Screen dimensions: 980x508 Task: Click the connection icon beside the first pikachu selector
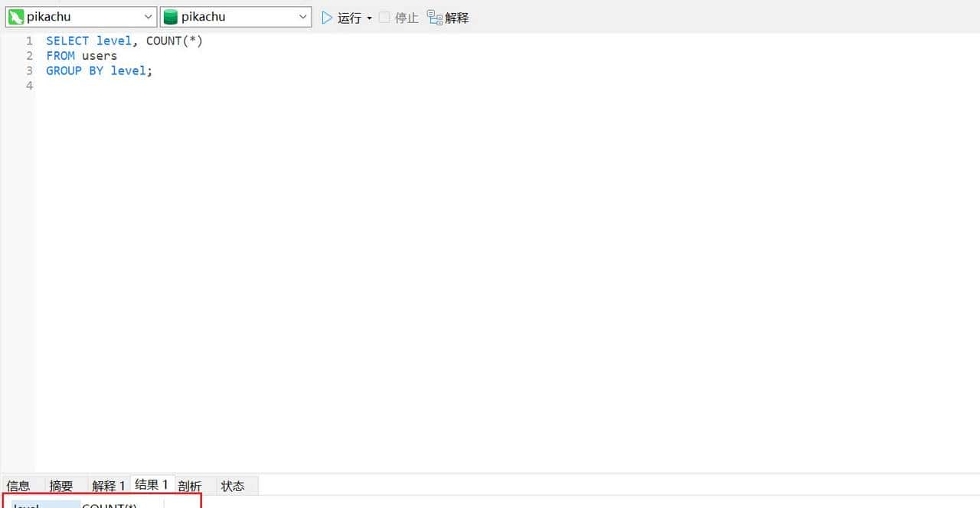click(16, 16)
